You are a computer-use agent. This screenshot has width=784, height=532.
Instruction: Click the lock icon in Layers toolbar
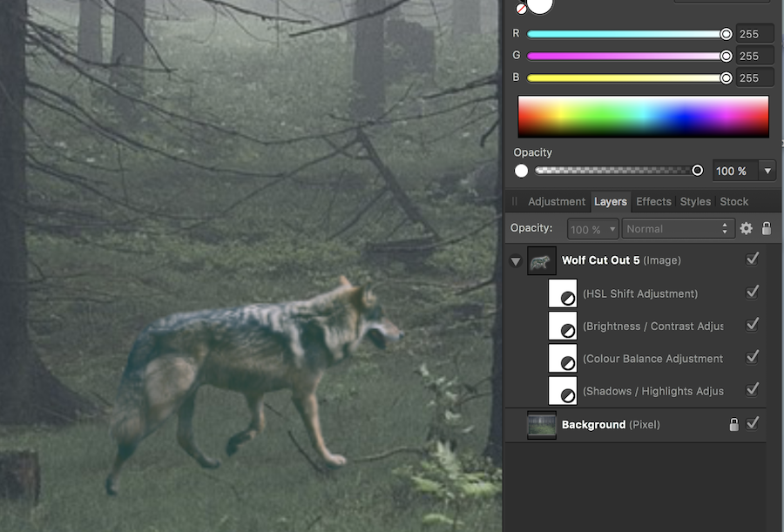click(x=767, y=229)
